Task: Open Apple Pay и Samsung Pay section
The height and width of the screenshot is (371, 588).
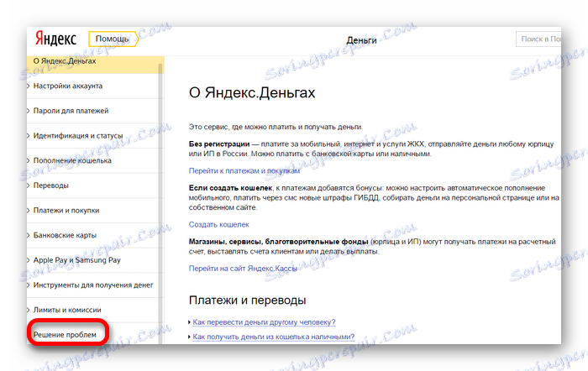Action: (x=77, y=260)
